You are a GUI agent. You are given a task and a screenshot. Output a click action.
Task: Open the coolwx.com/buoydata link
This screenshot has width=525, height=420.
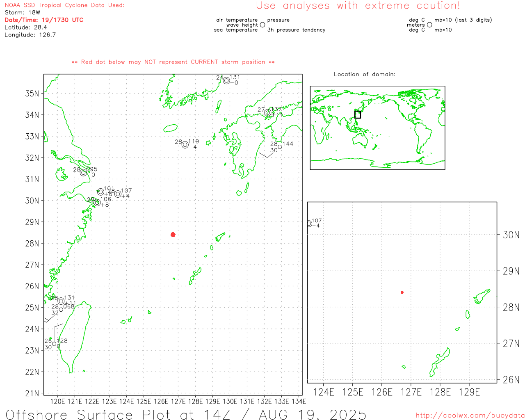470,415
